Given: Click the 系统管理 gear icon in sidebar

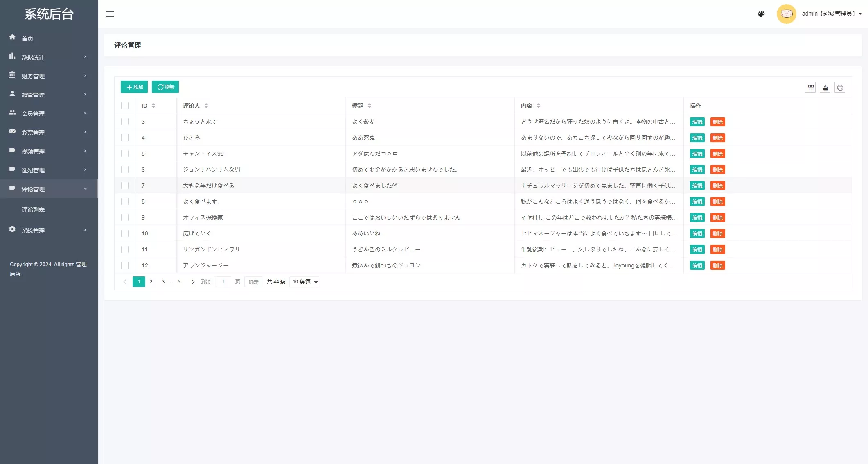Looking at the screenshot, I should click(x=12, y=230).
